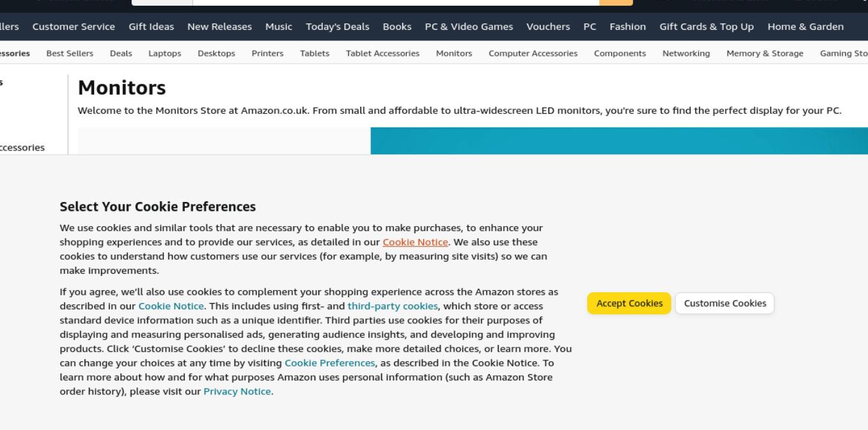
Task: Click the Networking subcategory
Action: pos(686,53)
